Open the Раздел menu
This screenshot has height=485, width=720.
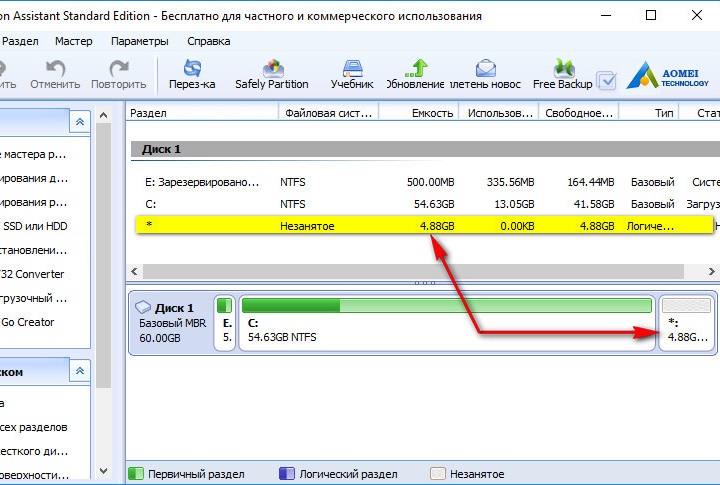(20, 41)
